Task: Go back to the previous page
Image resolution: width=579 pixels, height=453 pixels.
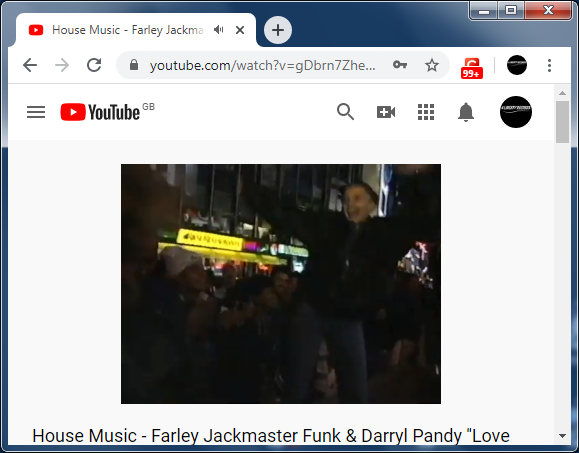Action: click(x=30, y=65)
